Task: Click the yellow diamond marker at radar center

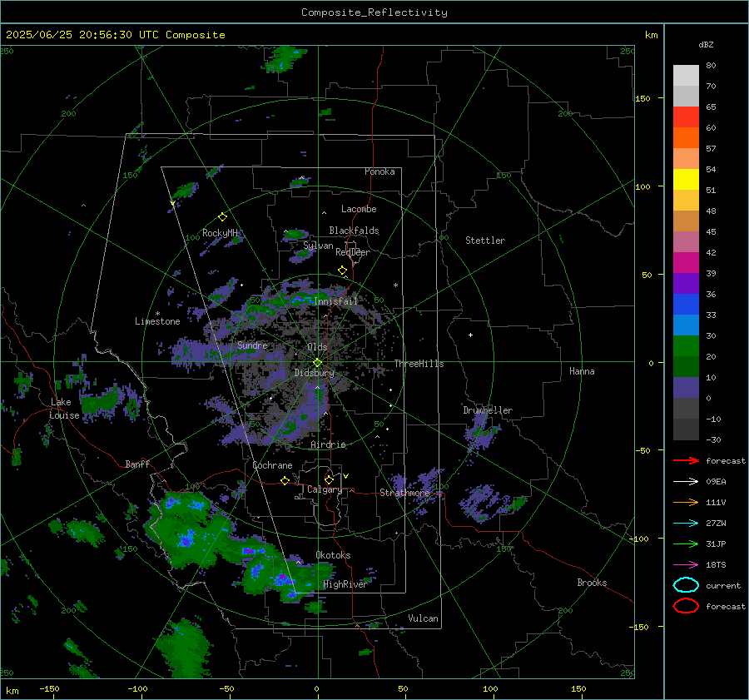Action: click(x=317, y=363)
